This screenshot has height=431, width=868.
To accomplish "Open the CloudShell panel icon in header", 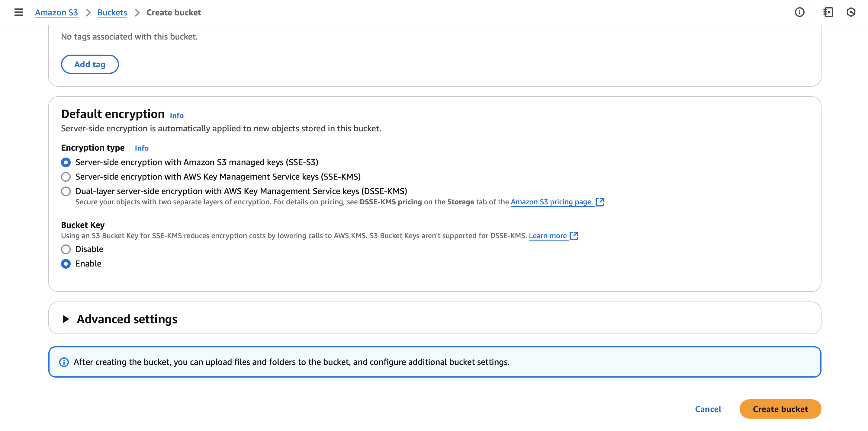I will tap(828, 12).
